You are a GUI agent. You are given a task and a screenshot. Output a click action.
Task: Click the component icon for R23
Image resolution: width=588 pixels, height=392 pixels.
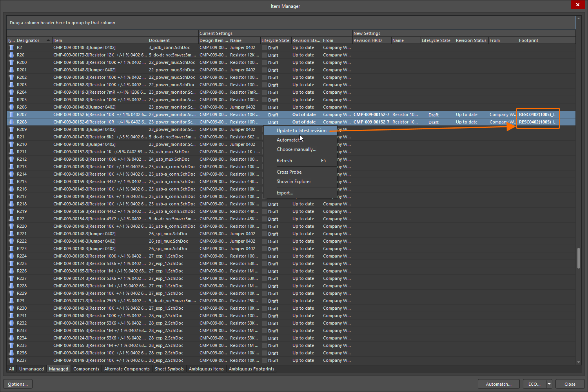(11, 301)
